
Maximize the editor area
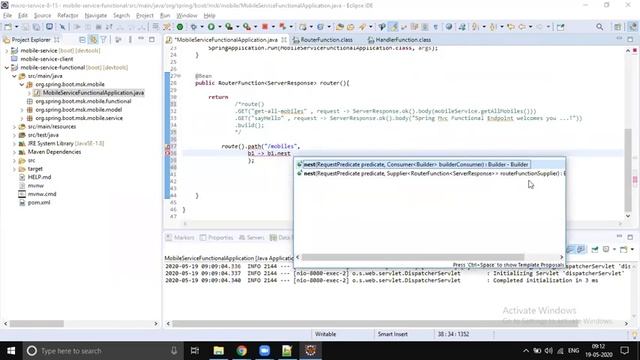coord(630,40)
